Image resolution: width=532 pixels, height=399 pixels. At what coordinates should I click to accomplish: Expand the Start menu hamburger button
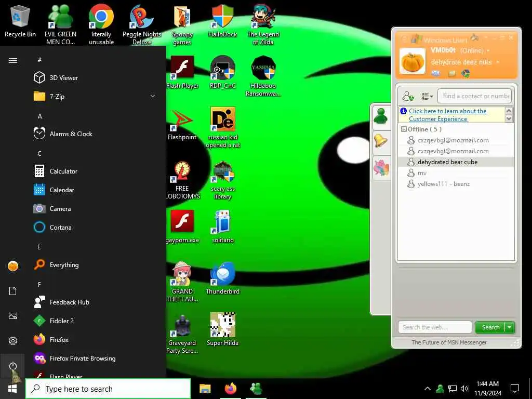click(x=13, y=60)
